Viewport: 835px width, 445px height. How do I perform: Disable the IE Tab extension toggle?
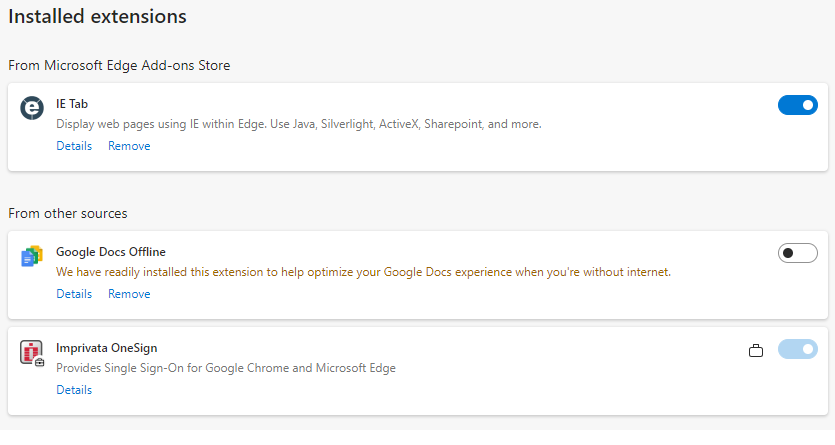(x=797, y=105)
